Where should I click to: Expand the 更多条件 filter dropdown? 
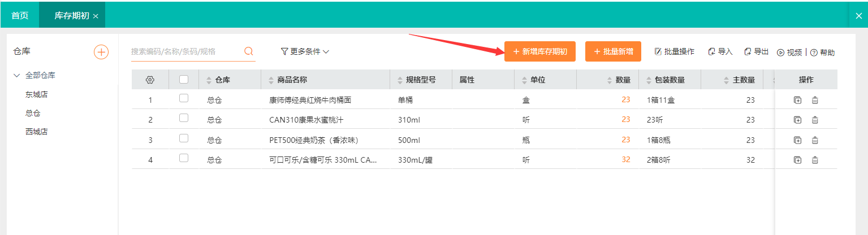pos(305,51)
